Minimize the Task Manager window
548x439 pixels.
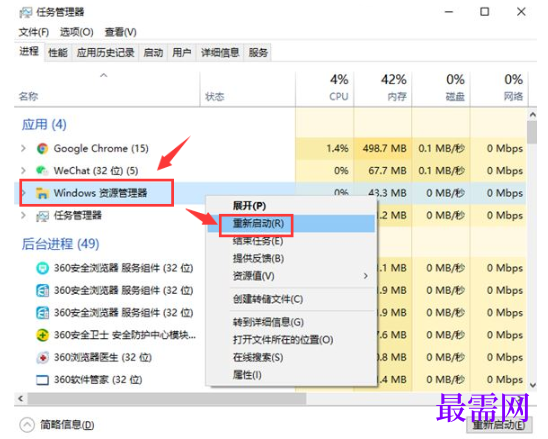(x=449, y=12)
